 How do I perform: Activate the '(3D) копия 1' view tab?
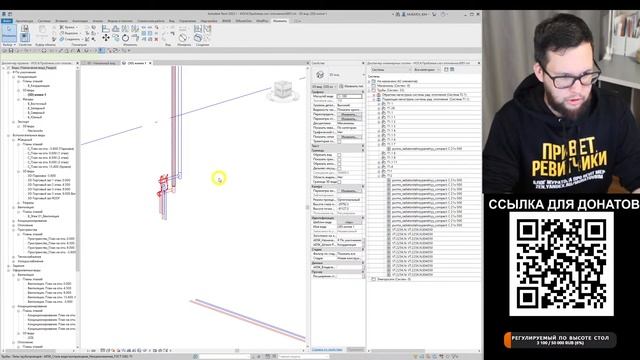[137, 63]
